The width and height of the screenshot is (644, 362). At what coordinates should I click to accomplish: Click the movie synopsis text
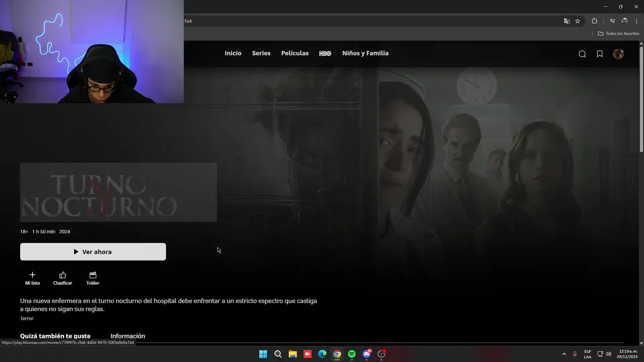tap(169, 305)
